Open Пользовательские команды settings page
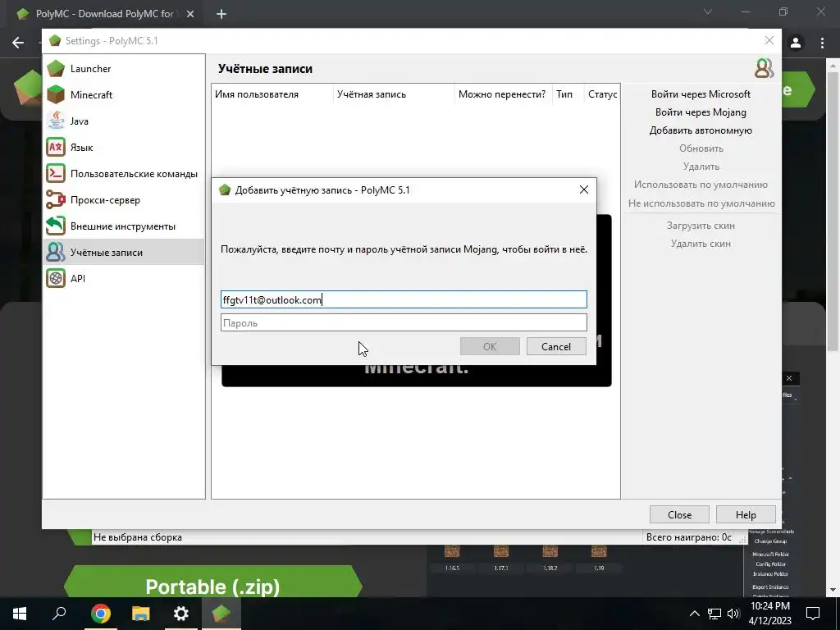The image size is (840, 630). point(124,174)
